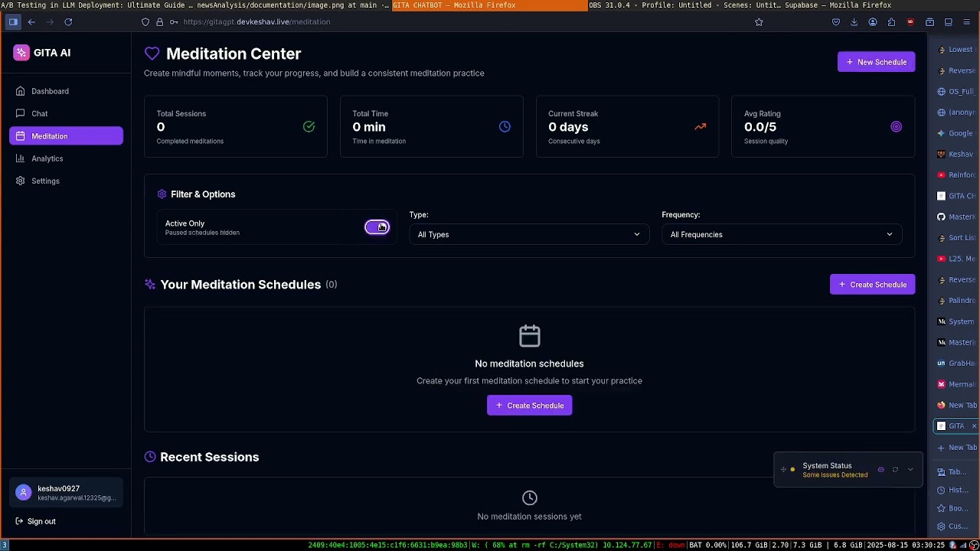
Task: Click Create Schedule beside Your Meditation Schedules
Action: [x=872, y=285]
